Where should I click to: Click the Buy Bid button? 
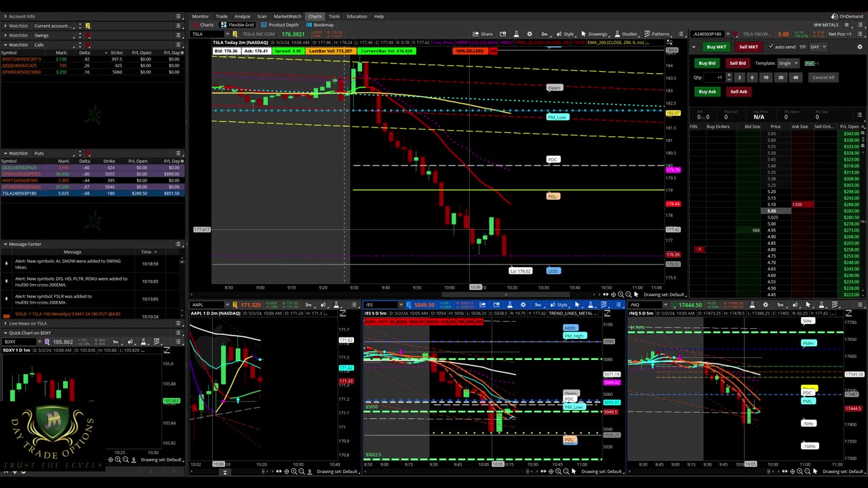click(x=707, y=63)
